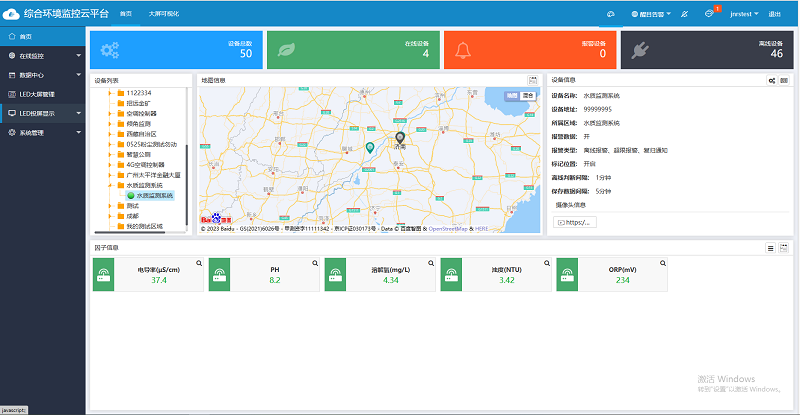800x415 pixels.
Task: Switch map to 混合 hybrid view mode
Action: pos(527,95)
